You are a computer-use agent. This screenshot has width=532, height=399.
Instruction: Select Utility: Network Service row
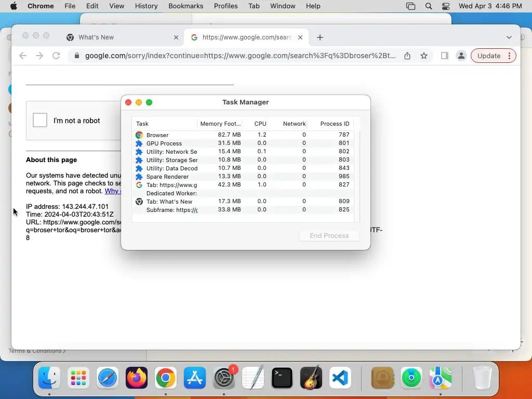[243, 151]
